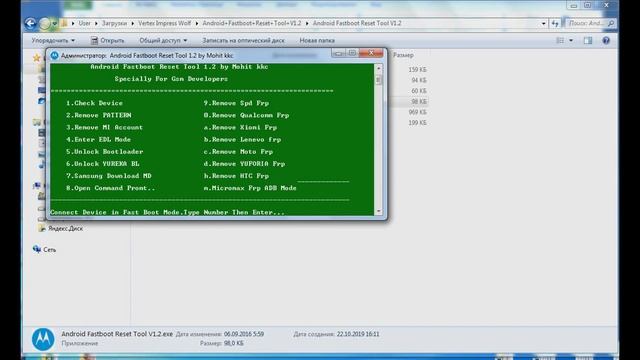Select the highlighted 98 КБ file row
The width and height of the screenshot is (640, 360).
click(x=408, y=102)
